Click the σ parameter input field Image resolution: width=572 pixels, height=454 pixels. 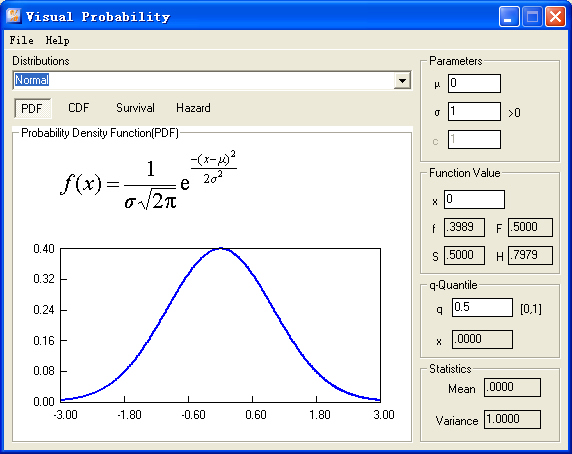coord(474,111)
